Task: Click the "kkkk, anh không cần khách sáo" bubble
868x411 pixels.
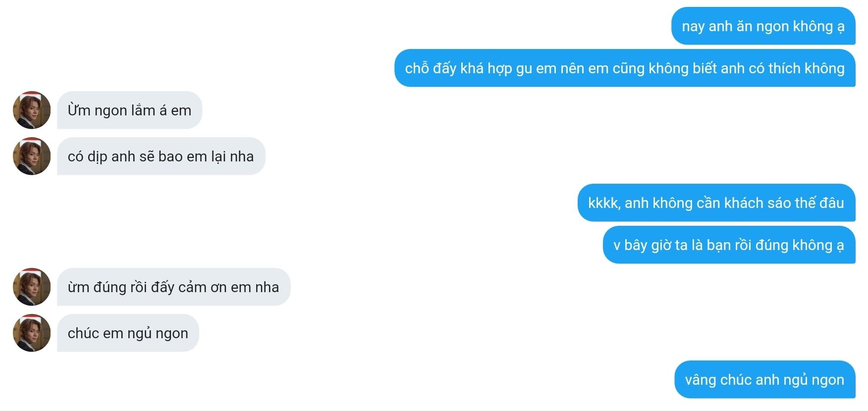Action: (x=716, y=203)
